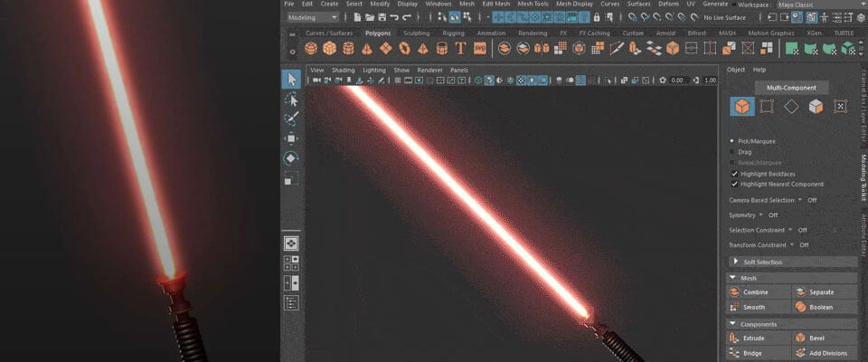868x362 pixels.
Task: Click the viewport gamma 1.00 field
Action: coord(711,81)
